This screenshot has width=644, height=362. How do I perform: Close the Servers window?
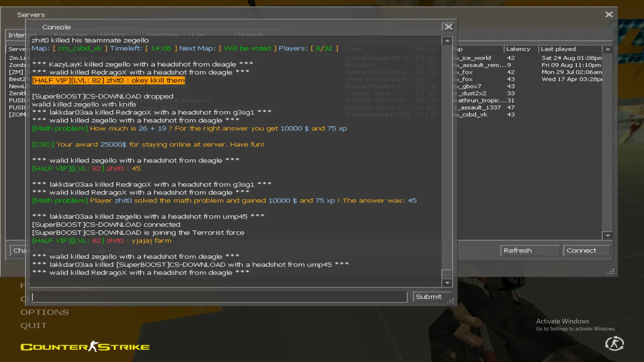[x=609, y=14]
